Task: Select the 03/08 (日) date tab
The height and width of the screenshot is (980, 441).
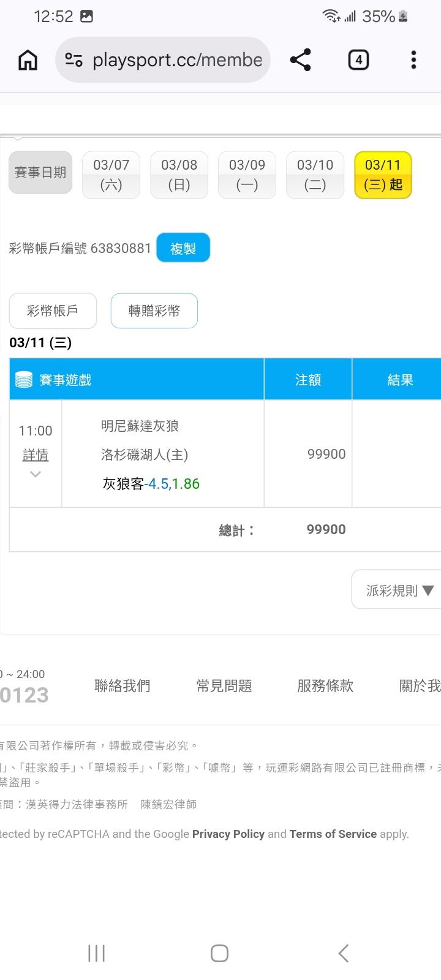Action: coord(179,175)
